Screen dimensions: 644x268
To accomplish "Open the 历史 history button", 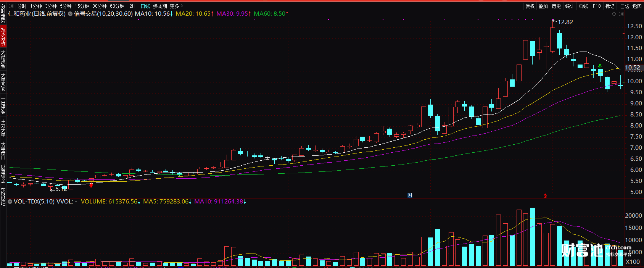I will [556, 6].
